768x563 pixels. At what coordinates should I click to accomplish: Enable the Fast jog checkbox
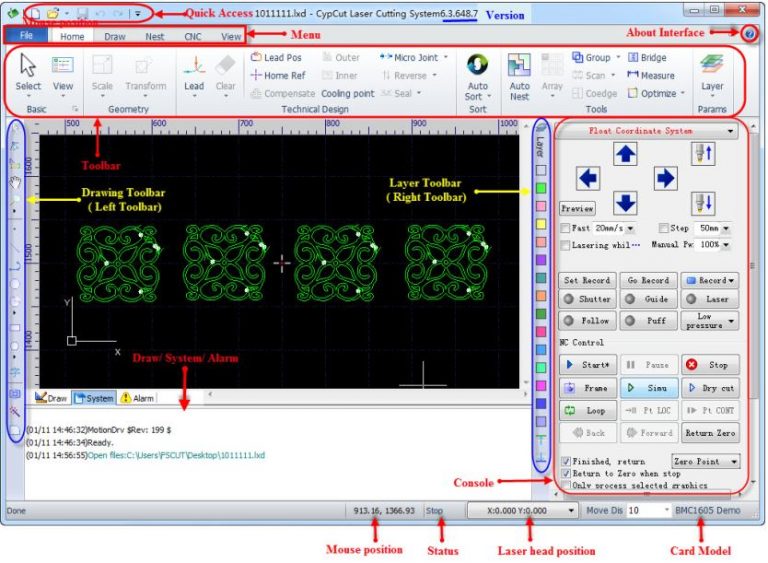pos(566,229)
